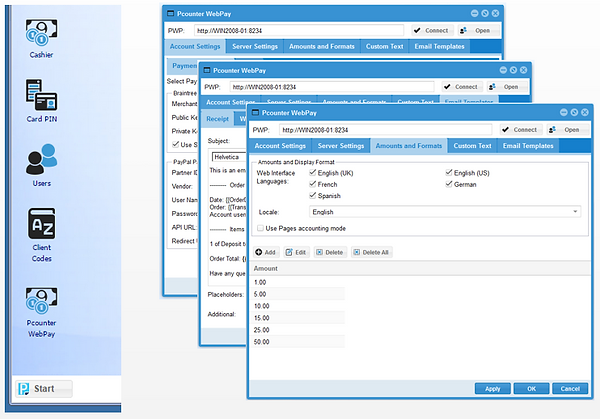Toggle the Spanish language checkbox
This screenshot has width=600, height=419.
tap(313, 196)
